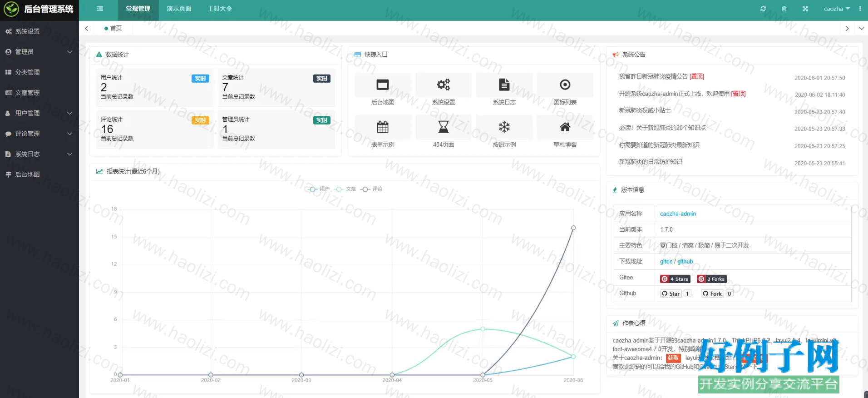The image size is (868, 398).
Task: Open 系统日志 shortcut document icon
Action: point(504,85)
